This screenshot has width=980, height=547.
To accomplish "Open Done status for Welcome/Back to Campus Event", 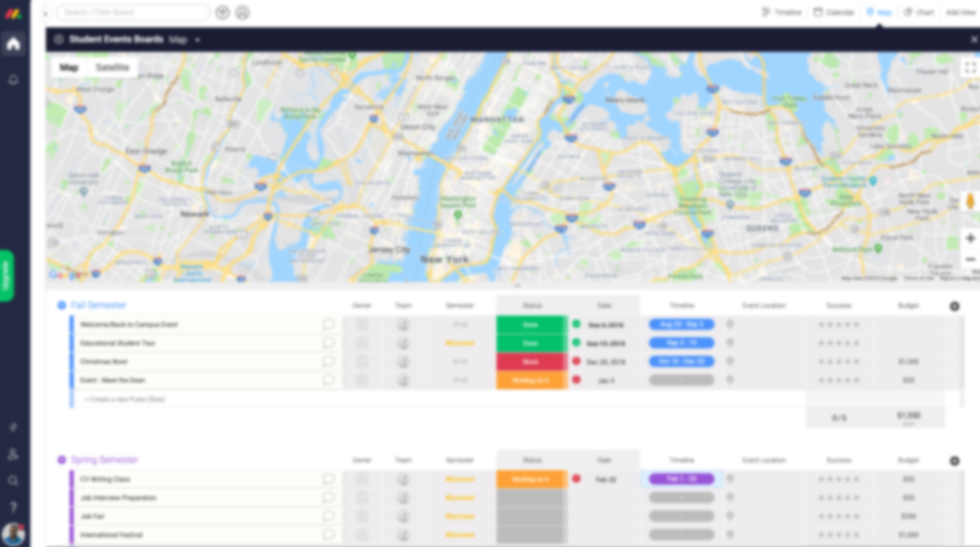I will click(531, 324).
